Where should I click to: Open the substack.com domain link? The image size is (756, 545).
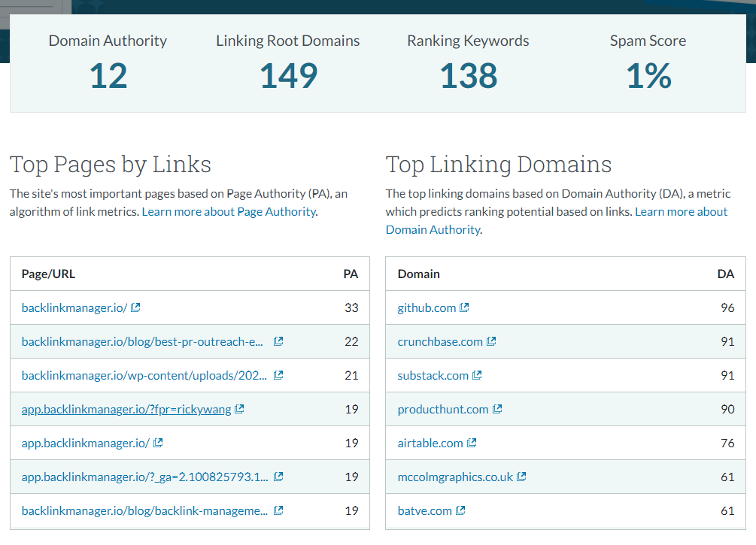tap(433, 375)
